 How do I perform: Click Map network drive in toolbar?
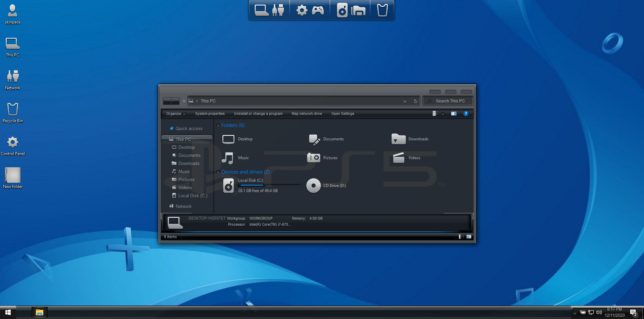(307, 113)
